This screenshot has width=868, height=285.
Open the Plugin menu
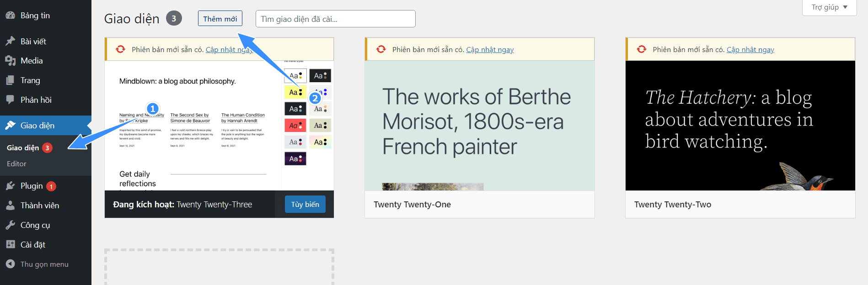(x=46, y=185)
